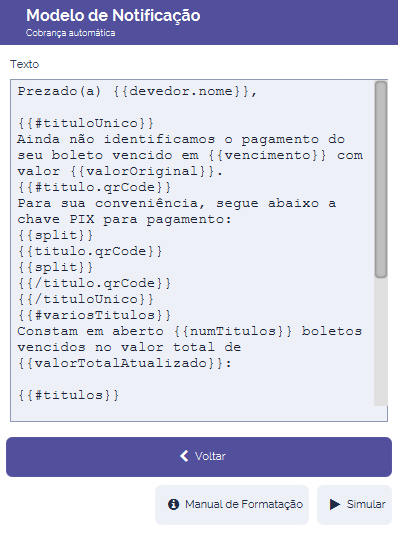
Task: Click the {{#tituloUnico}} opening tag line
Action: [86, 123]
